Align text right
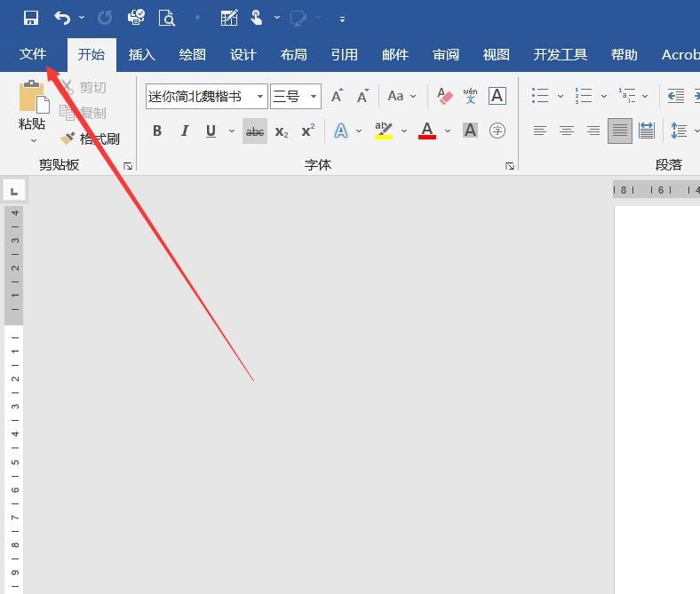700x594 pixels. [593, 131]
